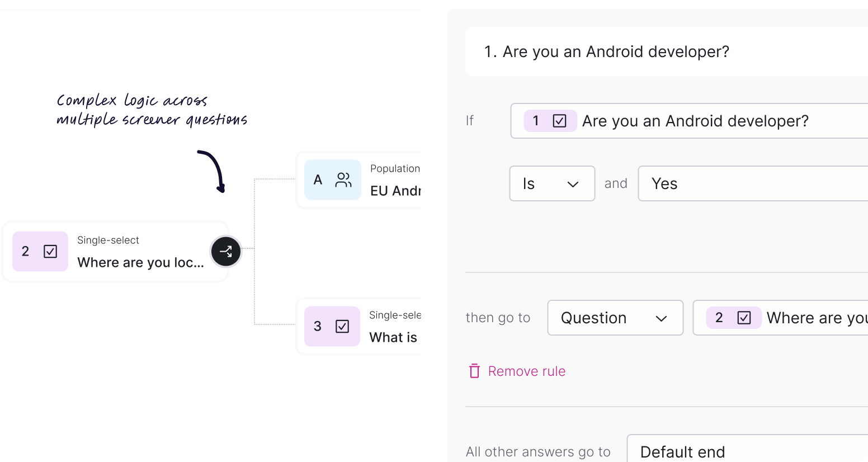Click the people icon on Population A
This screenshot has width=868, height=462.
(343, 180)
